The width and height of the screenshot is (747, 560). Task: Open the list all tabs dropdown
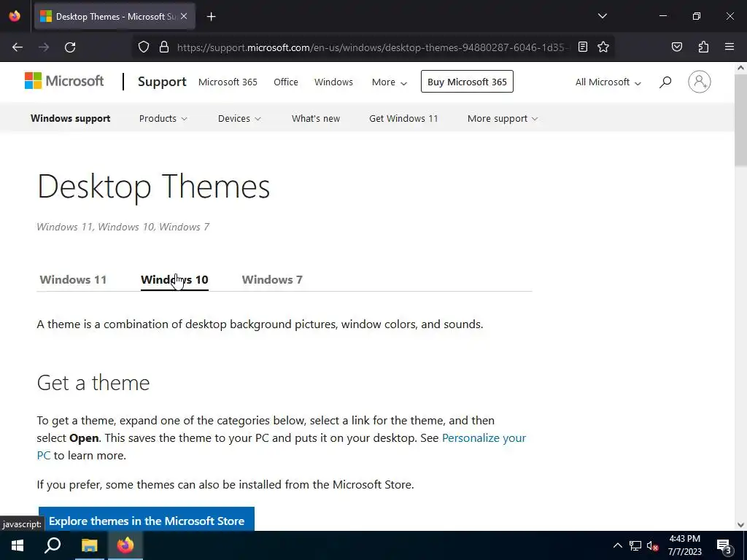(602, 16)
